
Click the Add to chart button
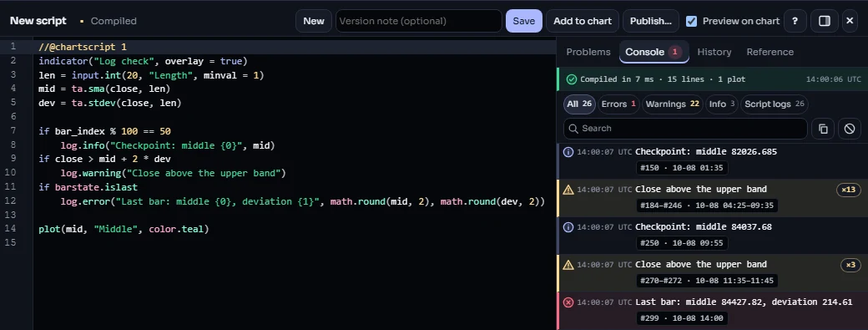click(x=583, y=21)
